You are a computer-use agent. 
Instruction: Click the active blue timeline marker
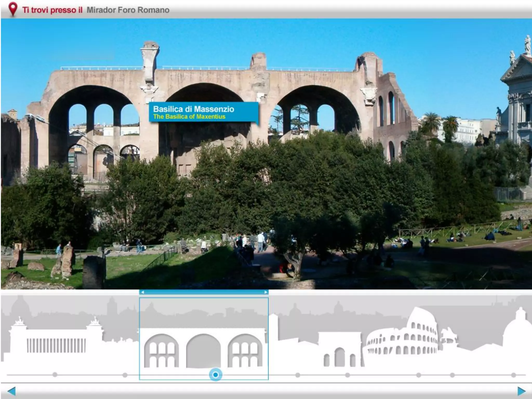pyautogui.click(x=215, y=375)
